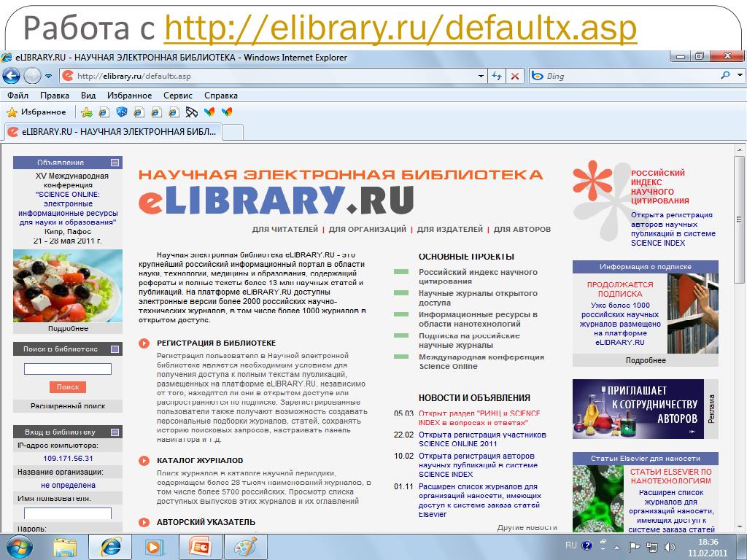Open a new blank browser tab
This screenshot has width=747, height=560.
point(233,132)
